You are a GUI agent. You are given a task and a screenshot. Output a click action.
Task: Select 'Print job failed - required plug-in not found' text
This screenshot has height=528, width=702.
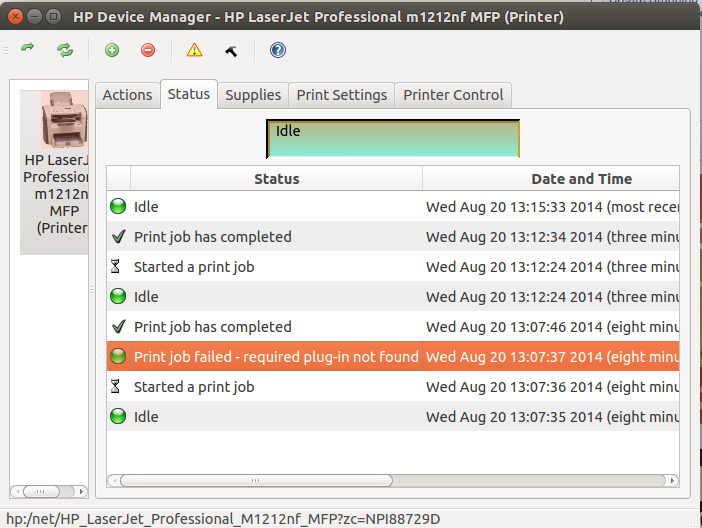click(x=276, y=357)
